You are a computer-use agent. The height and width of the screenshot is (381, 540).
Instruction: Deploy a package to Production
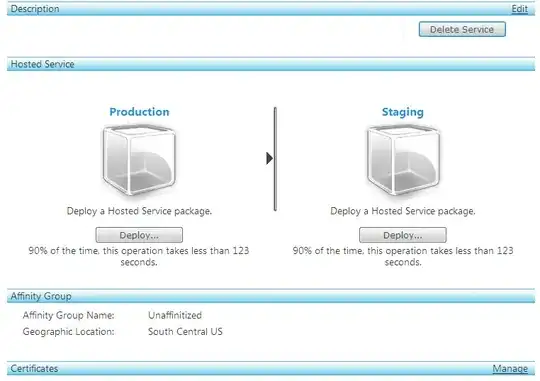pyautogui.click(x=139, y=235)
